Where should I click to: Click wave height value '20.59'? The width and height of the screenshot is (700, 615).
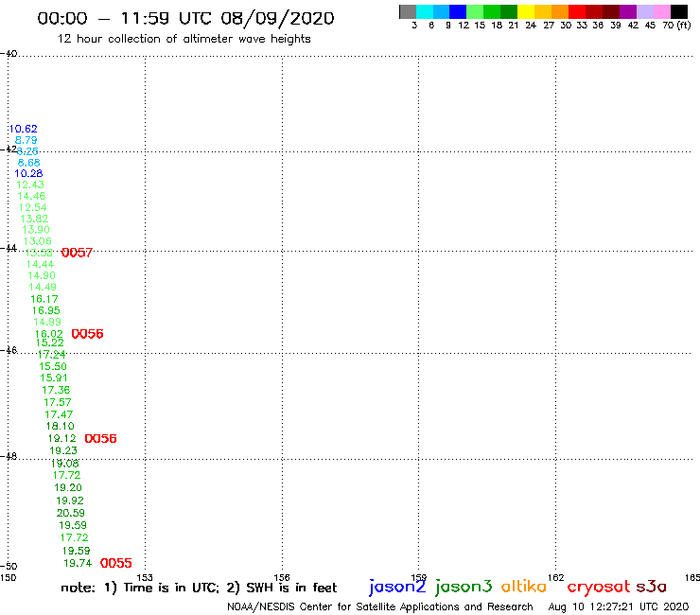71,513
